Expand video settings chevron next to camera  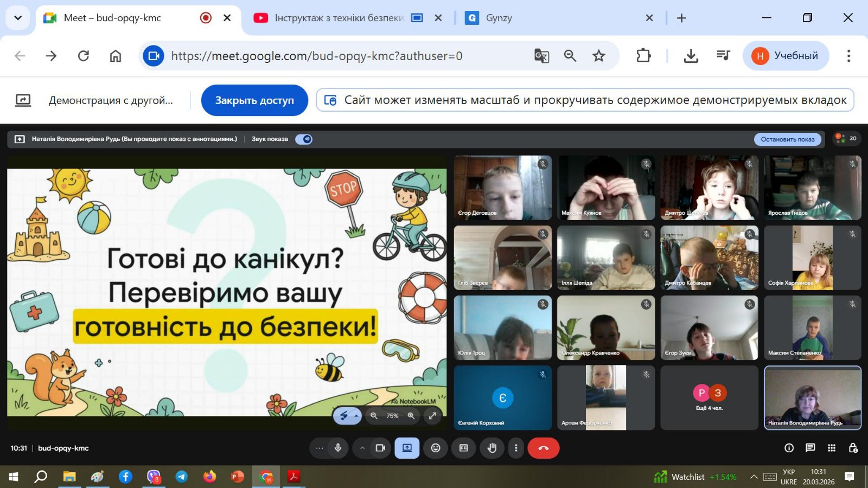362,448
